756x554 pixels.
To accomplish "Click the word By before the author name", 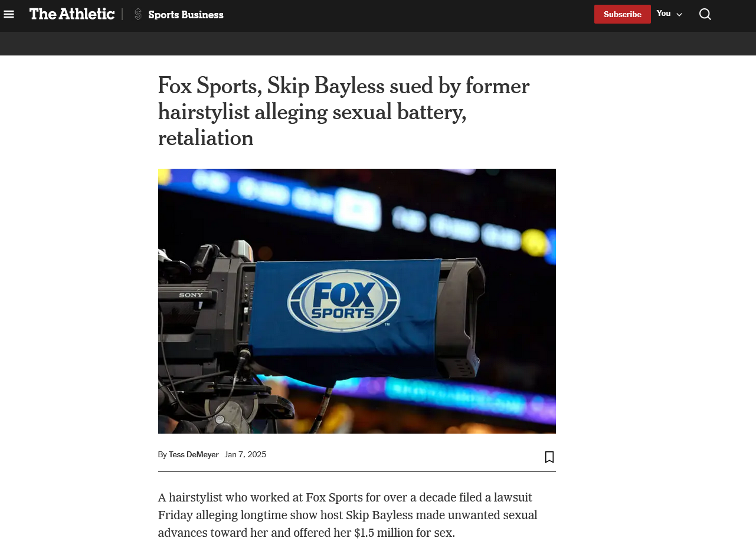I will click(x=162, y=455).
